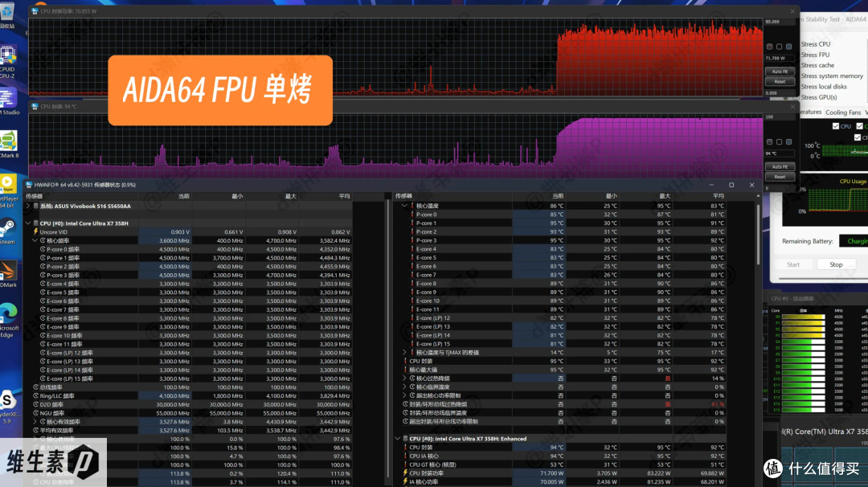This screenshot has width=868, height=487.
Task: Click Reset in the CPU temperature graph window
Action: tap(780, 177)
